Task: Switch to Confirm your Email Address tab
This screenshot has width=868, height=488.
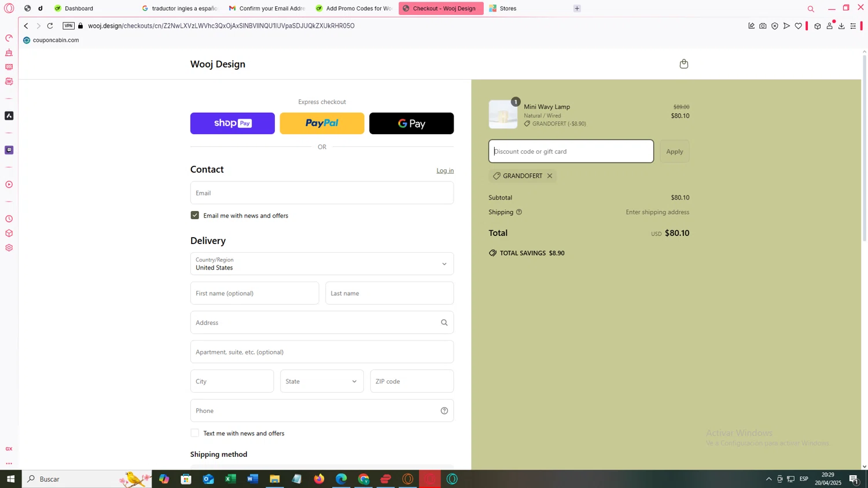Action: 267,9
